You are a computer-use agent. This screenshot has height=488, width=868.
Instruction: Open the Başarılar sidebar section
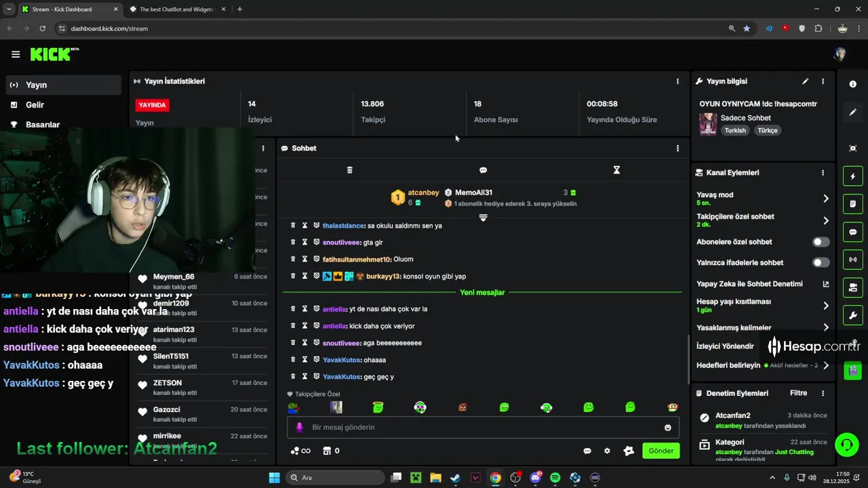tap(64, 124)
